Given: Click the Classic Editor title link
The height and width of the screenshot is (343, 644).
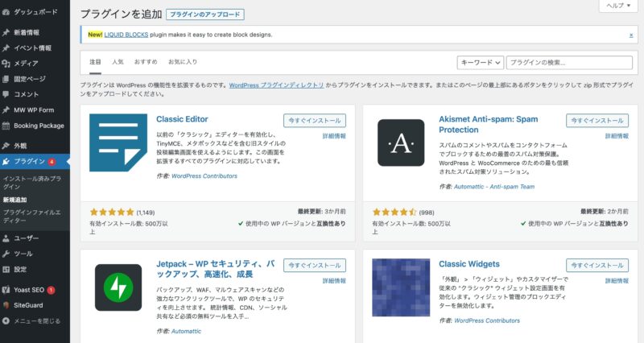Looking at the screenshot, I should coord(182,119).
